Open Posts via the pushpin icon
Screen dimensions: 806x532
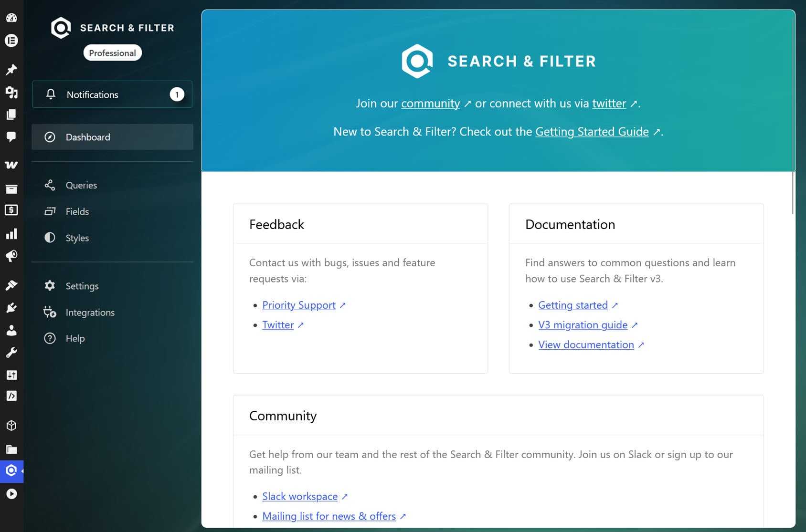pos(11,70)
